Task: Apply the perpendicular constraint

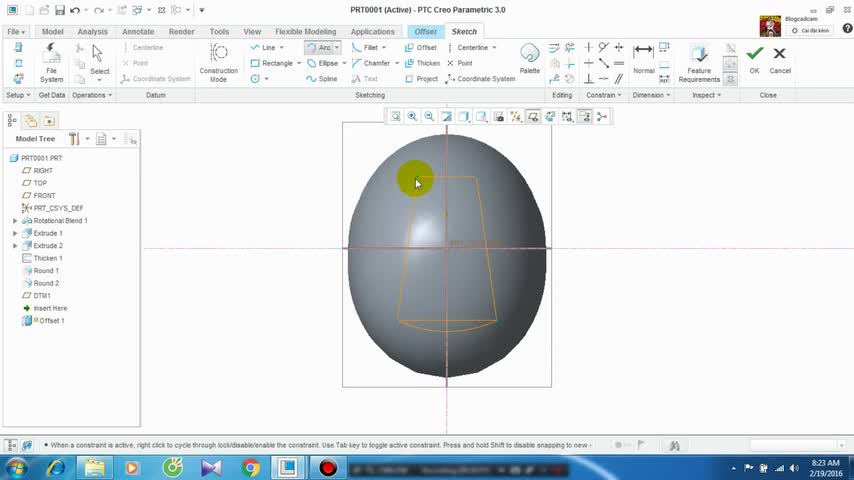Action: (x=588, y=79)
